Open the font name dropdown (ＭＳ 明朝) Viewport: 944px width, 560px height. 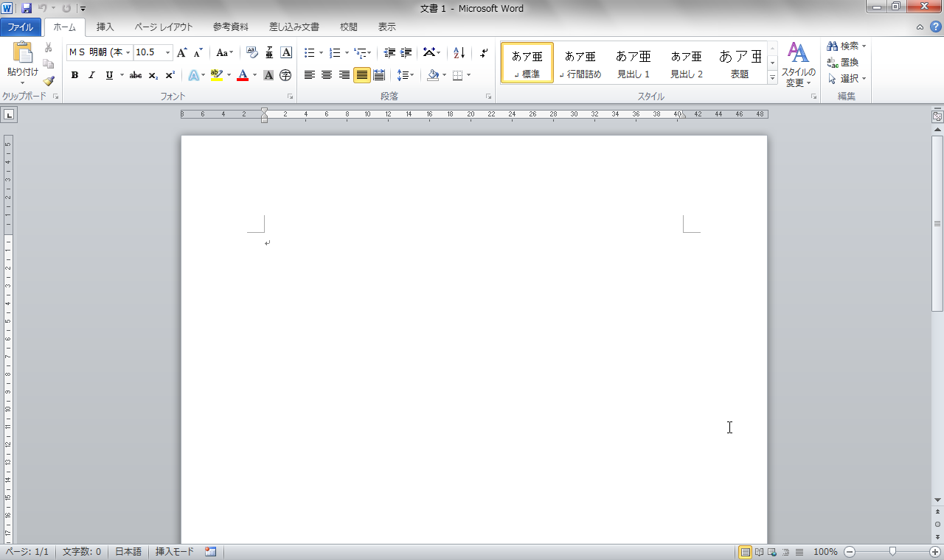click(128, 52)
